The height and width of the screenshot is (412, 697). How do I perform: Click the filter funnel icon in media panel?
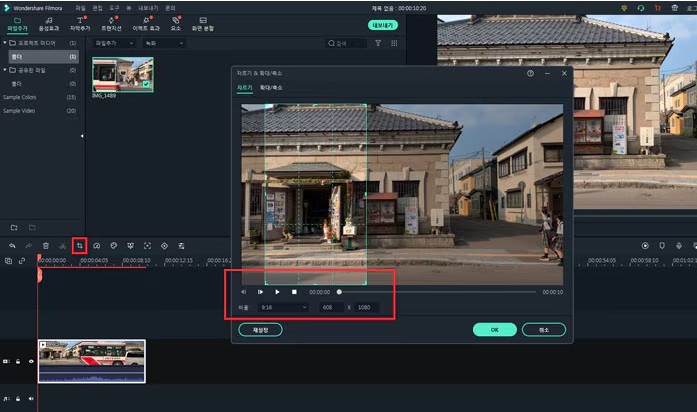coord(378,43)
